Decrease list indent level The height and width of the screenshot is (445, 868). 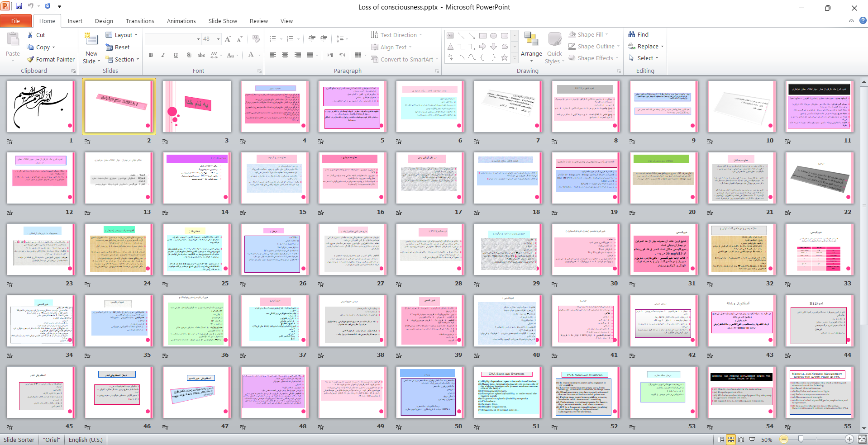[312, 39]
